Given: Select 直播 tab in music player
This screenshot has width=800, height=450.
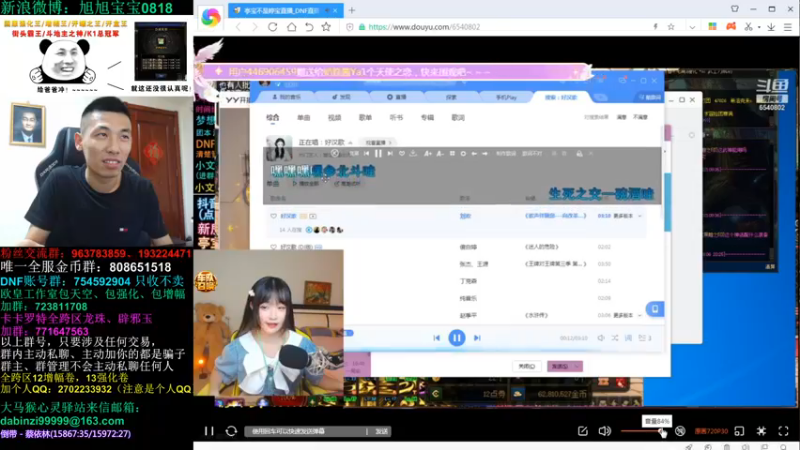Looking at the screenshot, I should (x=396, y=97).
